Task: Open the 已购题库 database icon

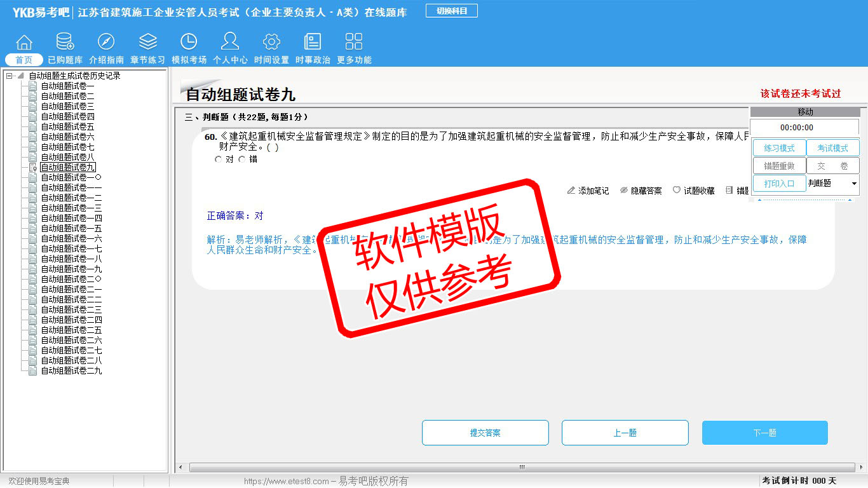Action: click(x=65, y=43)
